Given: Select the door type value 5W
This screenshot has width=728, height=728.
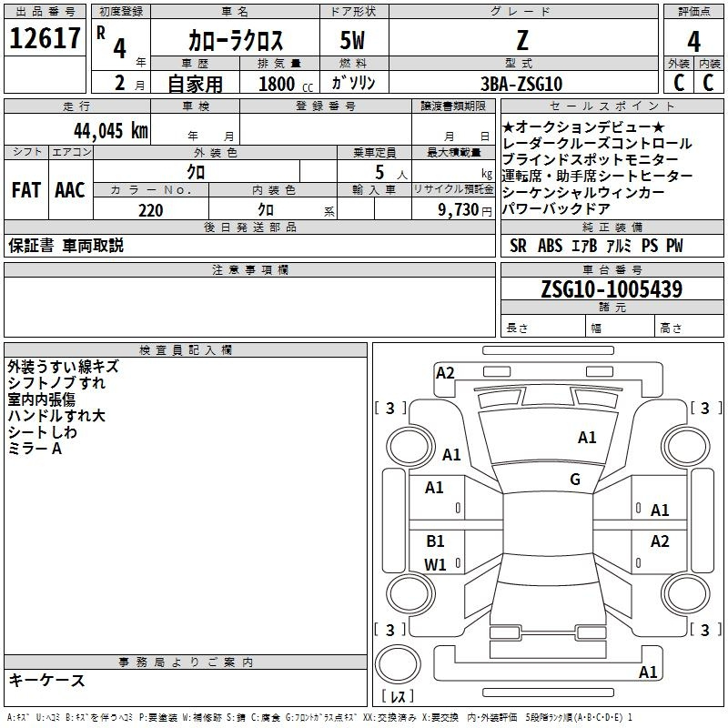Looking at the screenshot, I should click(353, 40).
